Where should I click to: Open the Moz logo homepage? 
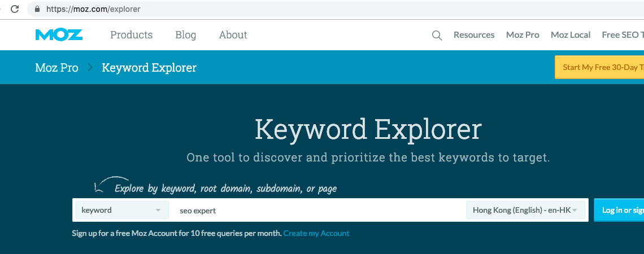point(59,35)
